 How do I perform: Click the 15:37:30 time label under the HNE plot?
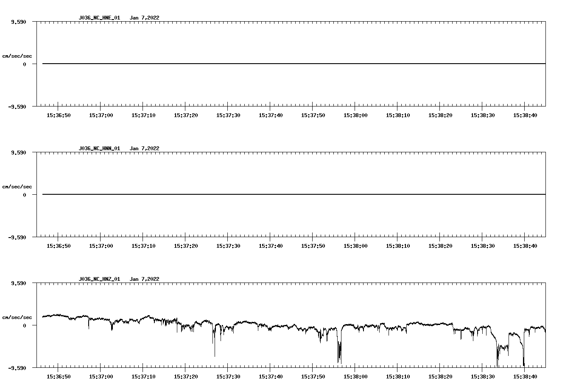[x=228, y=115]
